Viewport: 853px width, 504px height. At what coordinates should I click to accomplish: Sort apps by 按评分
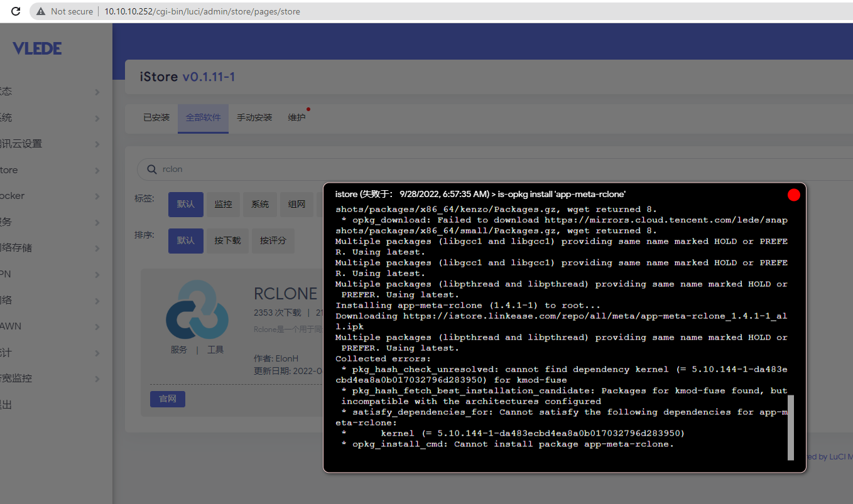pos(273,241)
